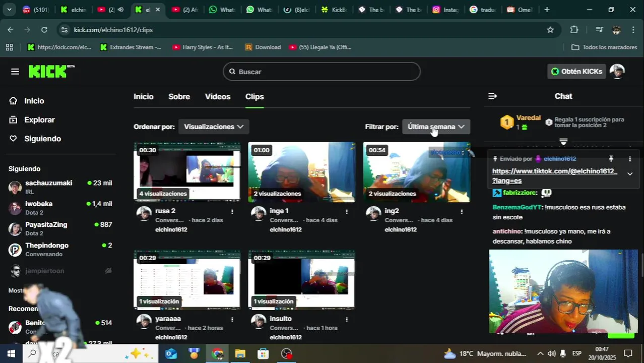
Task: Click the Buscar search field
Action: pyautogui.click(x=321, y=72)
